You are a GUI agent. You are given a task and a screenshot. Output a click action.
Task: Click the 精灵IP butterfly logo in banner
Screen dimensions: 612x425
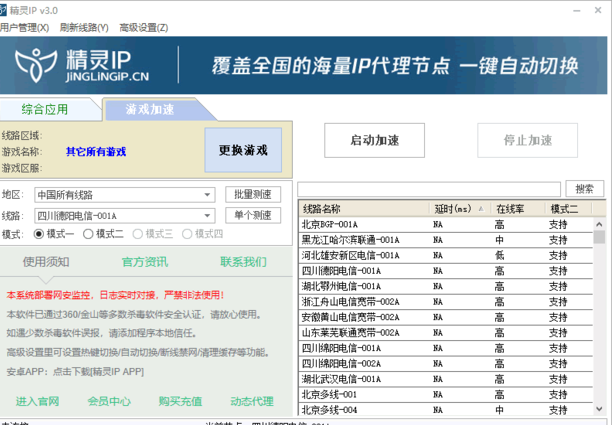36,65
